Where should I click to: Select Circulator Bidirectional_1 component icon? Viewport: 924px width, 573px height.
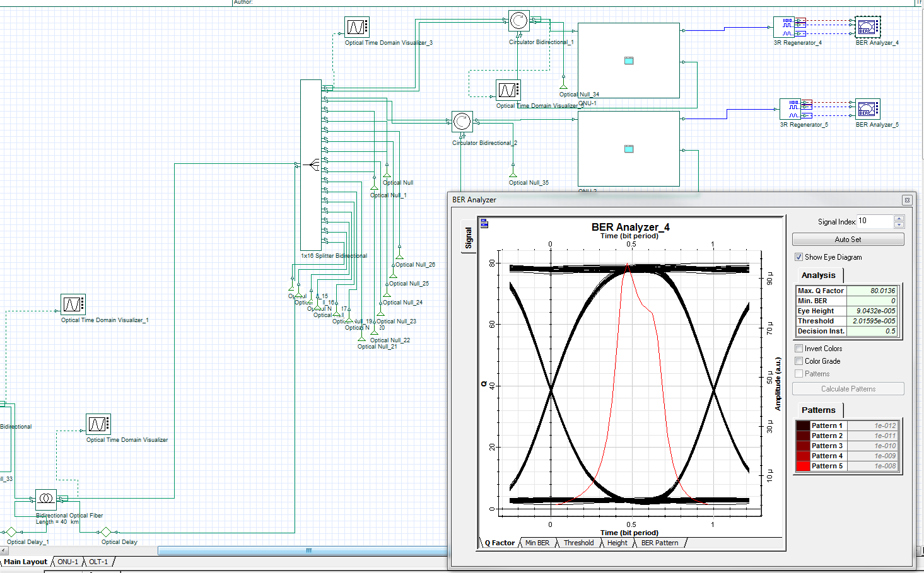(x=518, y=21)
